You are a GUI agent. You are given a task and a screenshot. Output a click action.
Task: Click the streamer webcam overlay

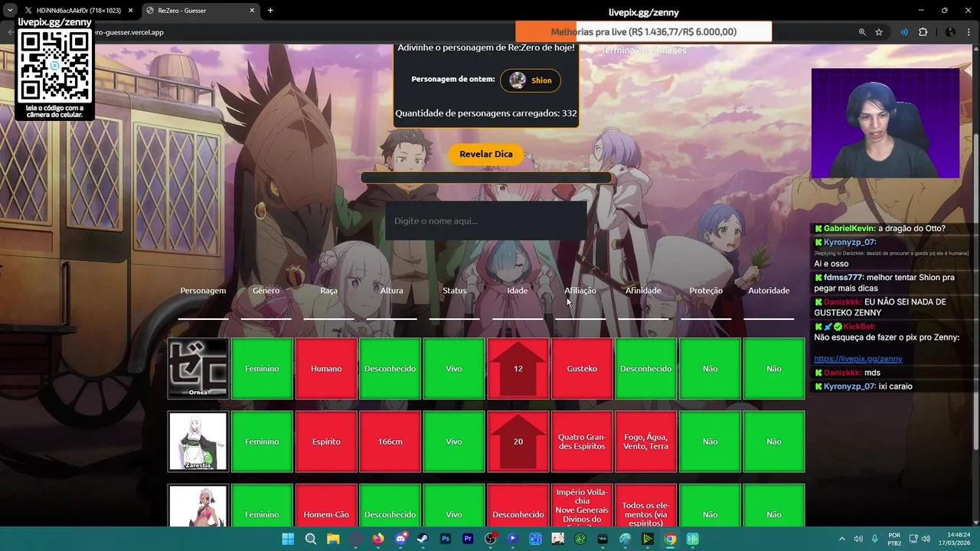(x=885, y=123)
